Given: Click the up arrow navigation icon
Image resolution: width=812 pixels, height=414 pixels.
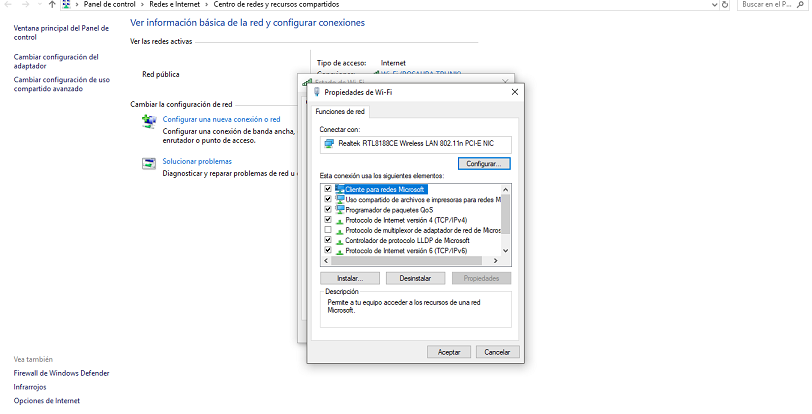Looking at the screenshot, I should click(52, 4).
